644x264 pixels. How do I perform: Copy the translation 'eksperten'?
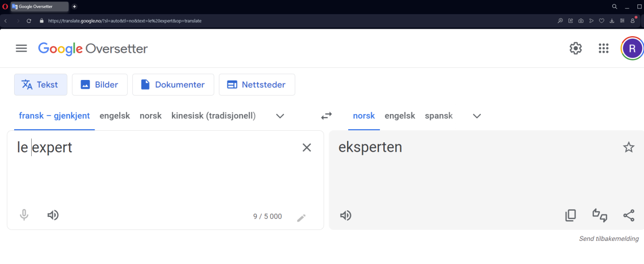[571, 216]
